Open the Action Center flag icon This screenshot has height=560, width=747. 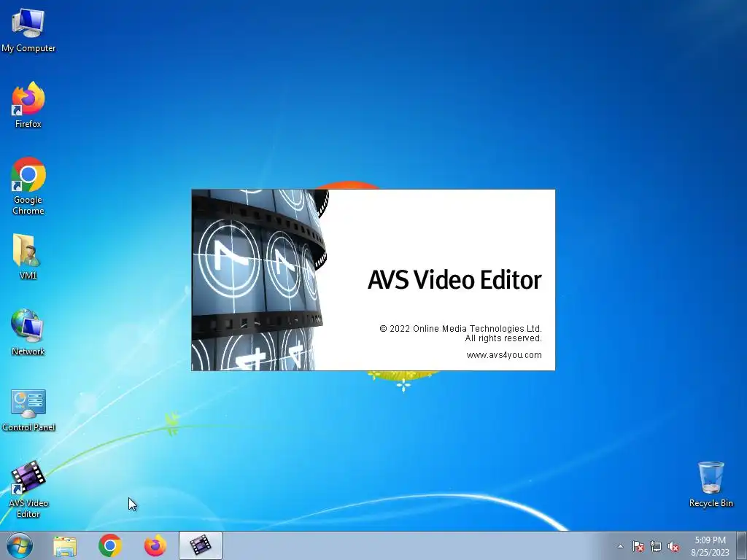[638, 546]
